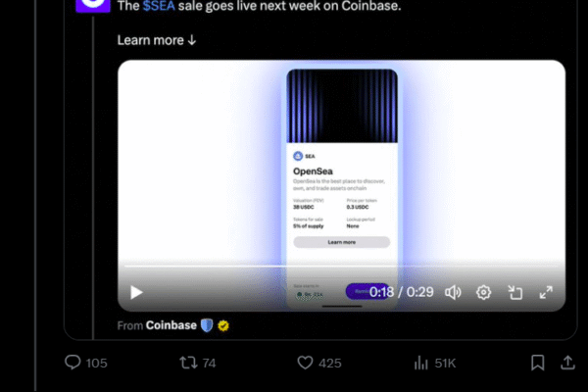Play the Coinbase video
Viewport: 588px width, 392px height.
coord(136,293)
